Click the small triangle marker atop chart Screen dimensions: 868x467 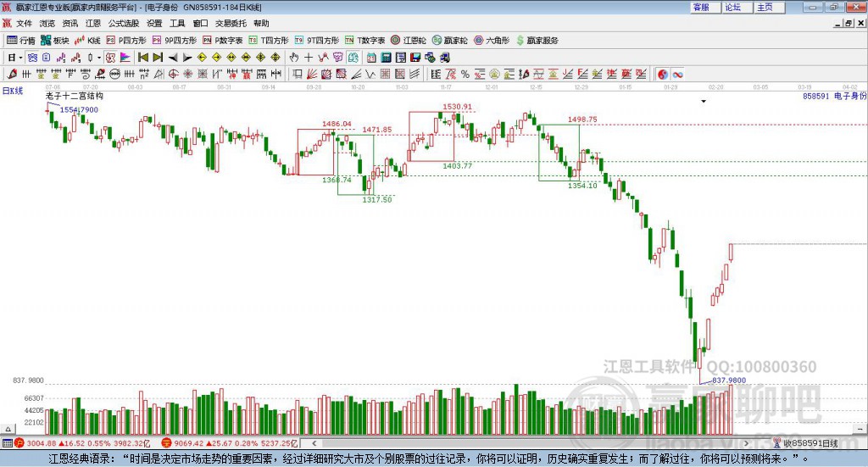[x=704, y=101]
